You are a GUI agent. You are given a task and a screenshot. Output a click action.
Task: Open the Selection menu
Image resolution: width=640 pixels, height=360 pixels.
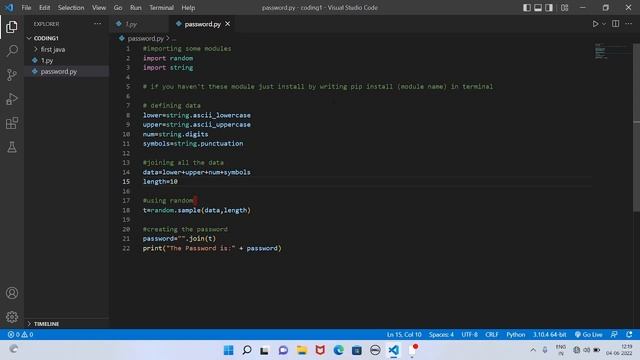pyautogui.click(x=71, y=8)
